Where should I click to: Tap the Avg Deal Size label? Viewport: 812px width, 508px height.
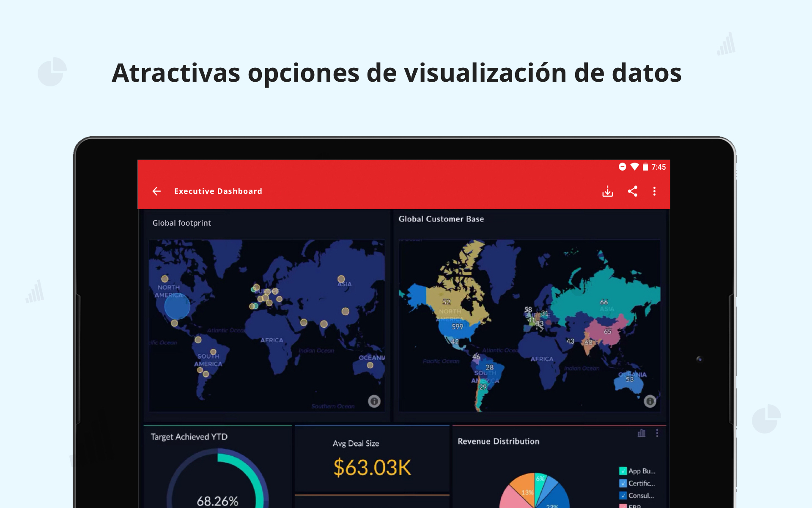(356, 443)
